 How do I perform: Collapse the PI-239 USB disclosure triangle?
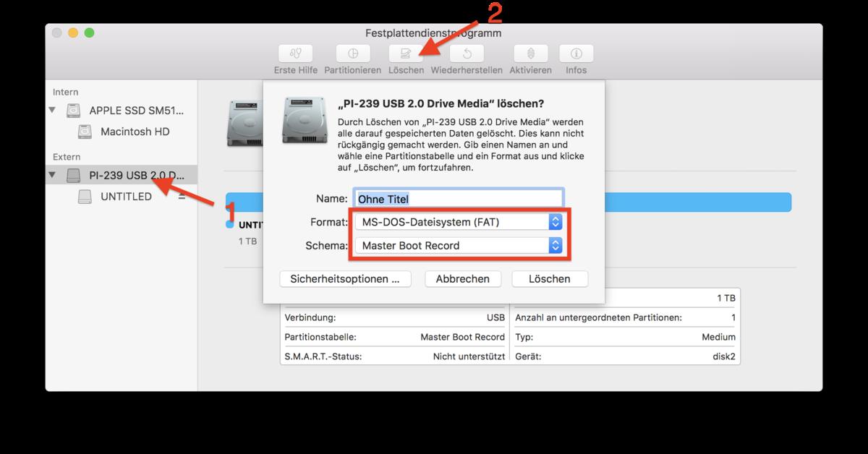coord(52,175)
